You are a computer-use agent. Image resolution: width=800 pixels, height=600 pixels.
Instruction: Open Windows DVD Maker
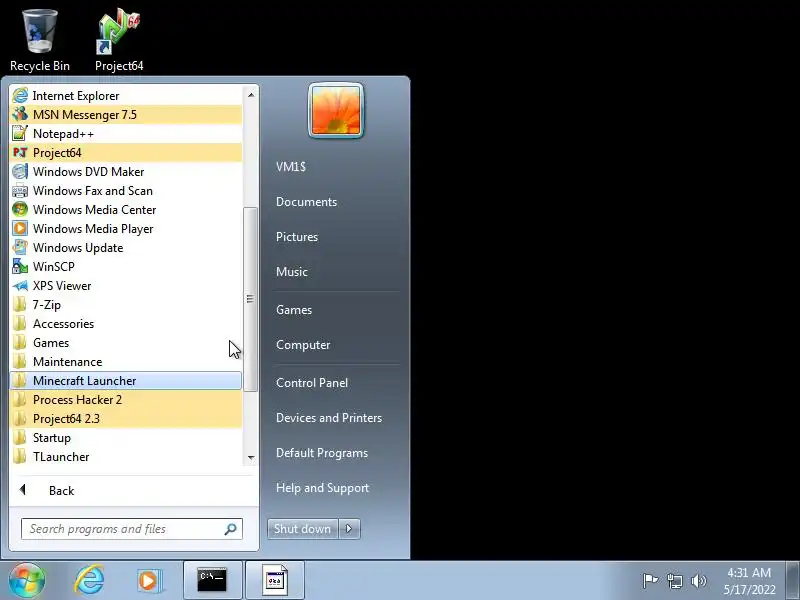[x=126, y=171]
